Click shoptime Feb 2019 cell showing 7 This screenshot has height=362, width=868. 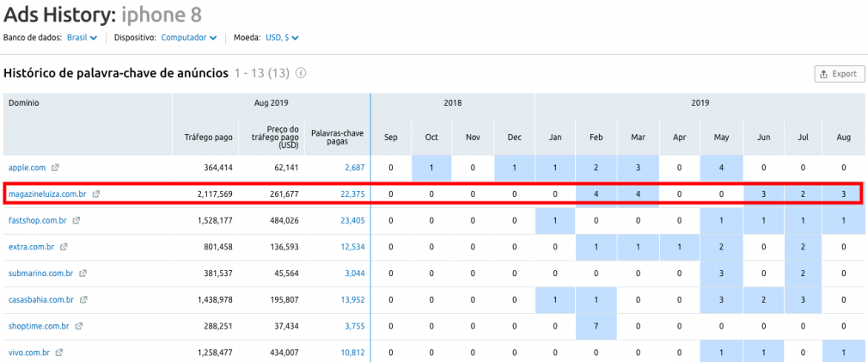(x=596, y=326)
